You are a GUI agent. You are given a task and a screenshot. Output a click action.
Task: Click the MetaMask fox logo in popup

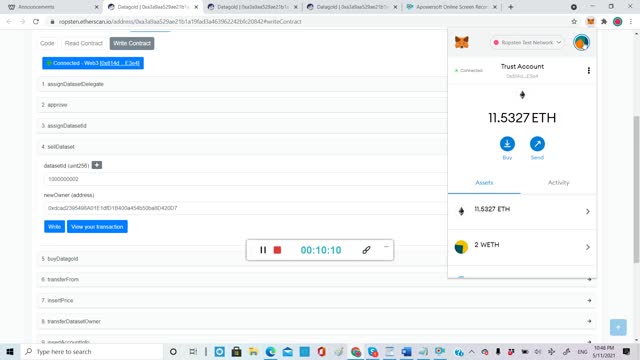point(462,42)
